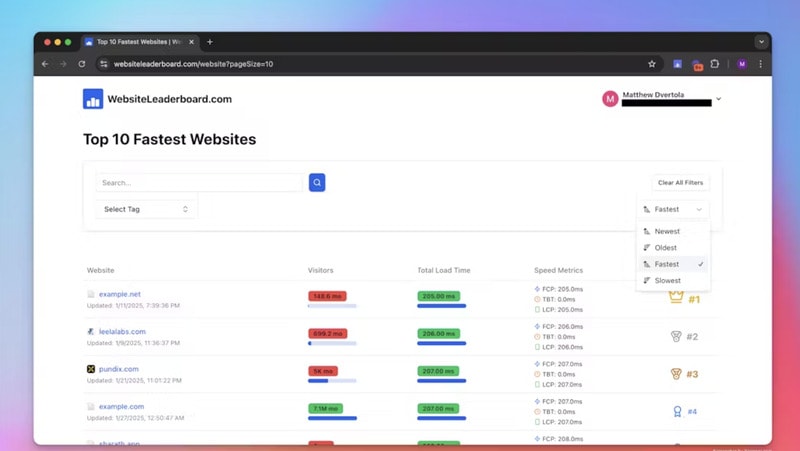Screen dimensions: 800x451
Task: Expand the Select Tag dropdown
Action: pos(145,209)
